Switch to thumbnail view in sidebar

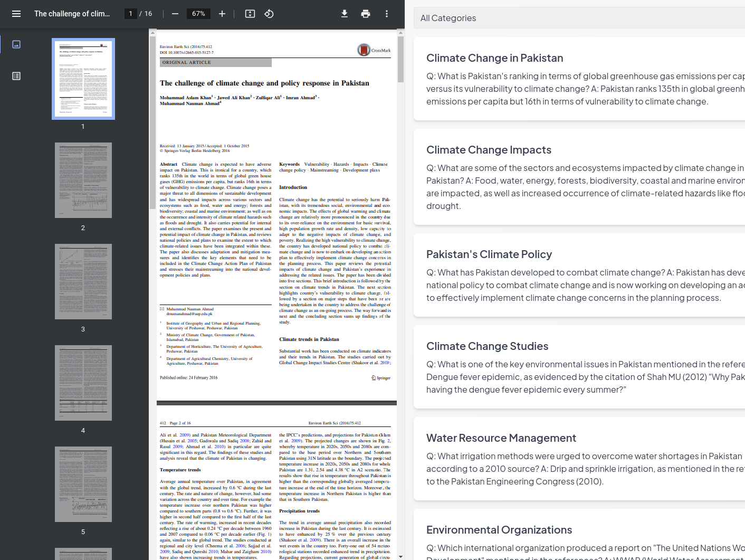tap(16, 44)
